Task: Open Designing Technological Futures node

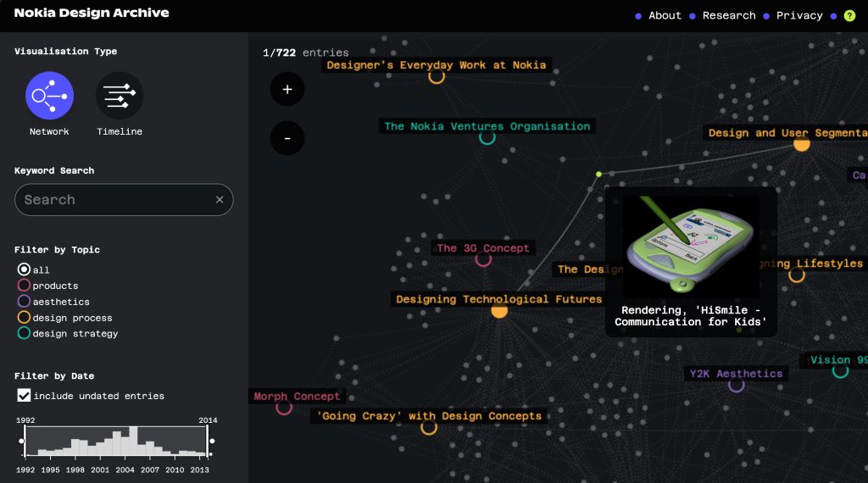Action: click(x=498, y=299)
